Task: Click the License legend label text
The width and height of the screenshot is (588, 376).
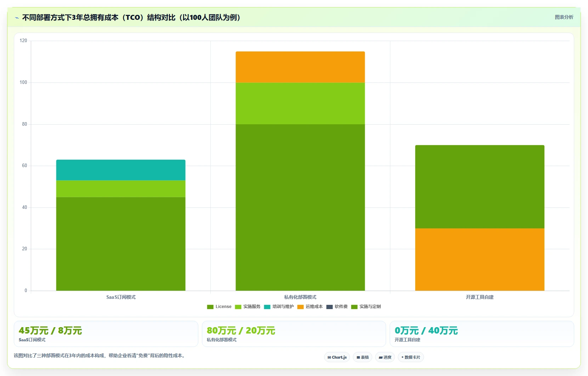Action: 224,307
